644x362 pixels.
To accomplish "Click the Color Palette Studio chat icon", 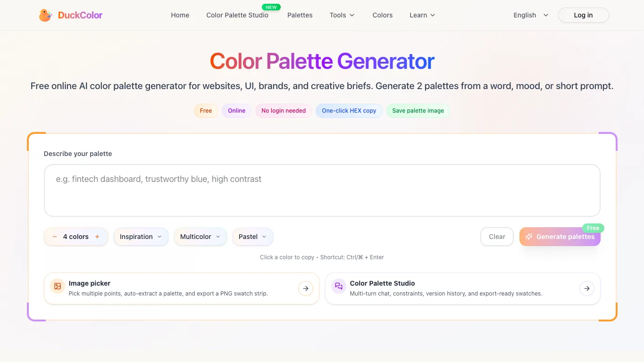I will 339,286.
